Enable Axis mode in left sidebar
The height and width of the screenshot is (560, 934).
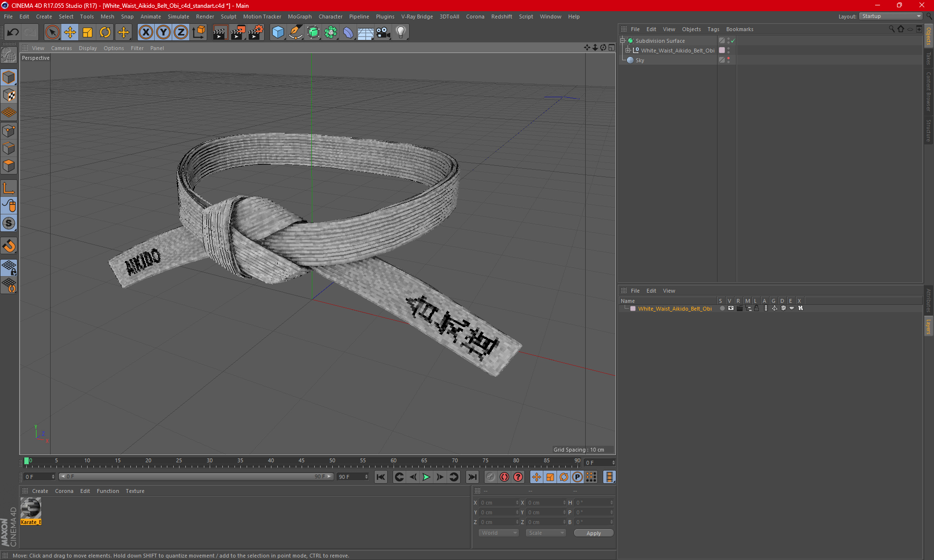click(x=9, y=188)
